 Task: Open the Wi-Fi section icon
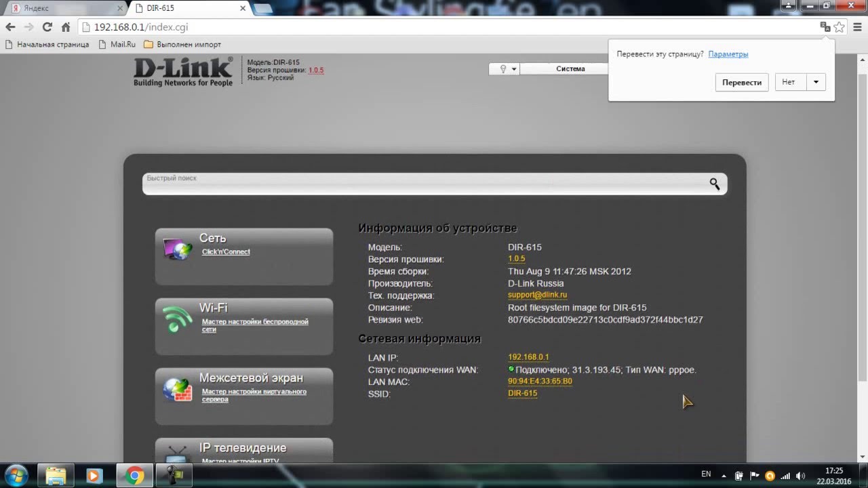[x=178, y=319]
